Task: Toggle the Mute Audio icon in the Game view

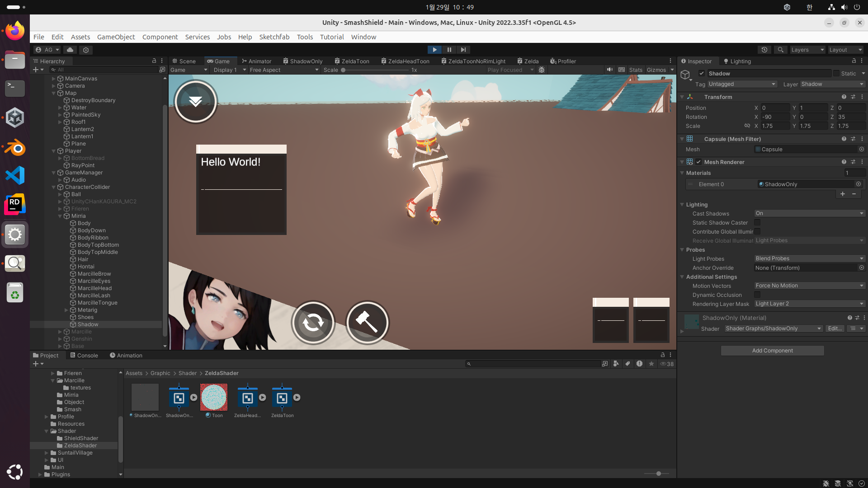Action: click(x=610, y=70)
